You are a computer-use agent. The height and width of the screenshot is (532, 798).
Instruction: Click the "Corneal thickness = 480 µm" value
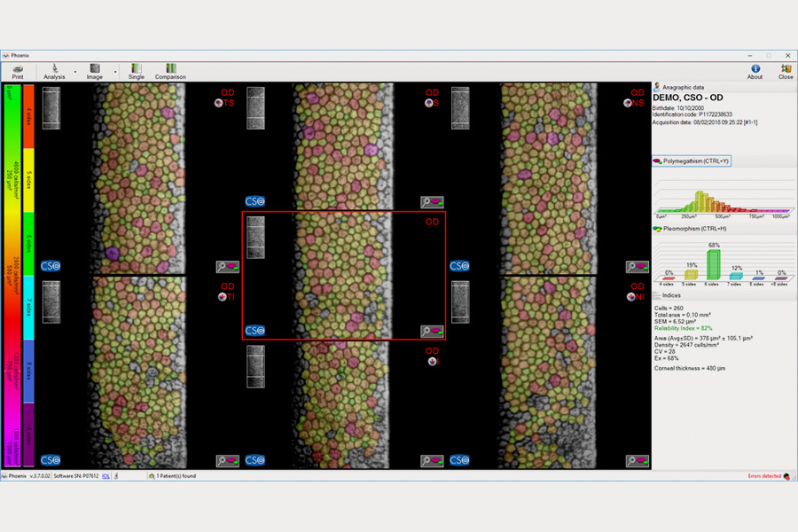[690, 368]
